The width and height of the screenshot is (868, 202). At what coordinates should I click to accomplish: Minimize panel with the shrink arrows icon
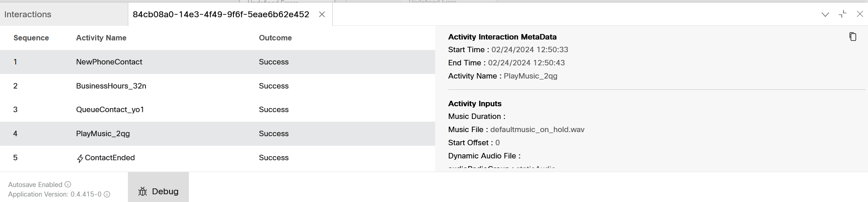click(843, 14)
